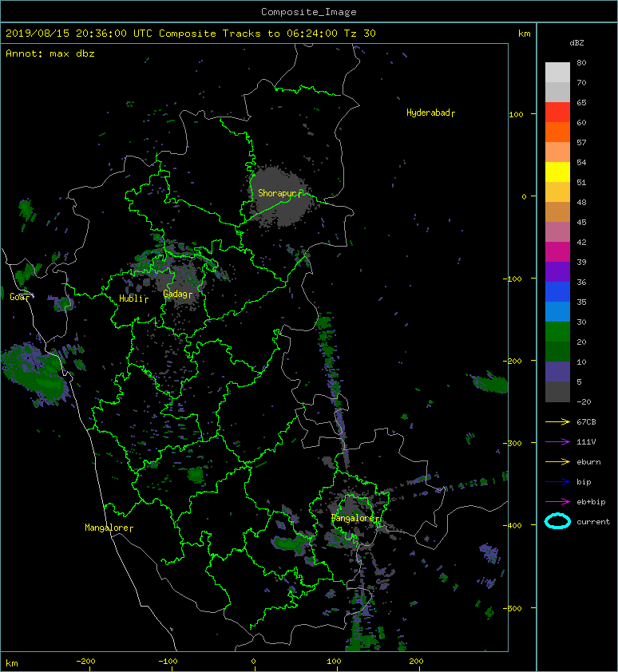The image size is (618, 672).
Task: Click the 'Annot: max dbz' annotation text
Action: [x=50, y=53]
